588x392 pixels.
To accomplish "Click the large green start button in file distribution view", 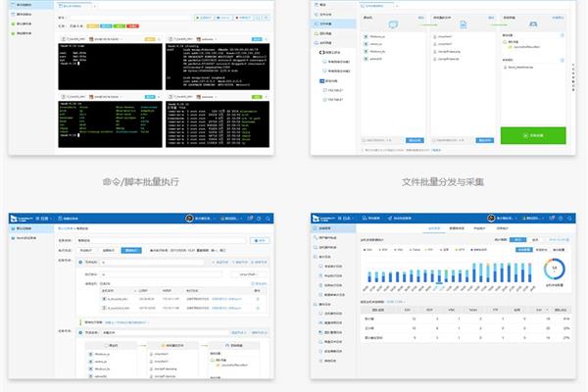I will coord(533,135).
